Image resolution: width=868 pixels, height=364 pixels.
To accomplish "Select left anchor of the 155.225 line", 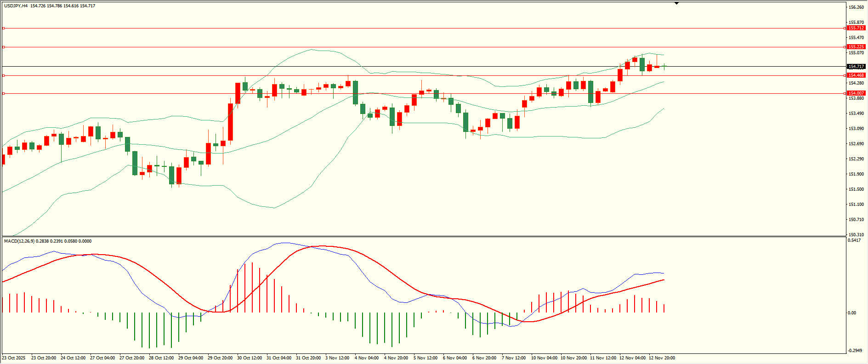I will [4, 47].
